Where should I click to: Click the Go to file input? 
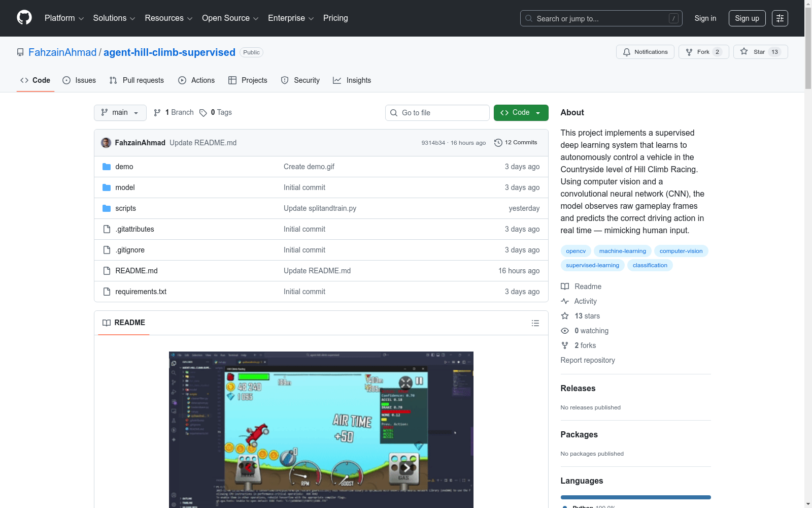pyautogui.click(x=437, y=113)
